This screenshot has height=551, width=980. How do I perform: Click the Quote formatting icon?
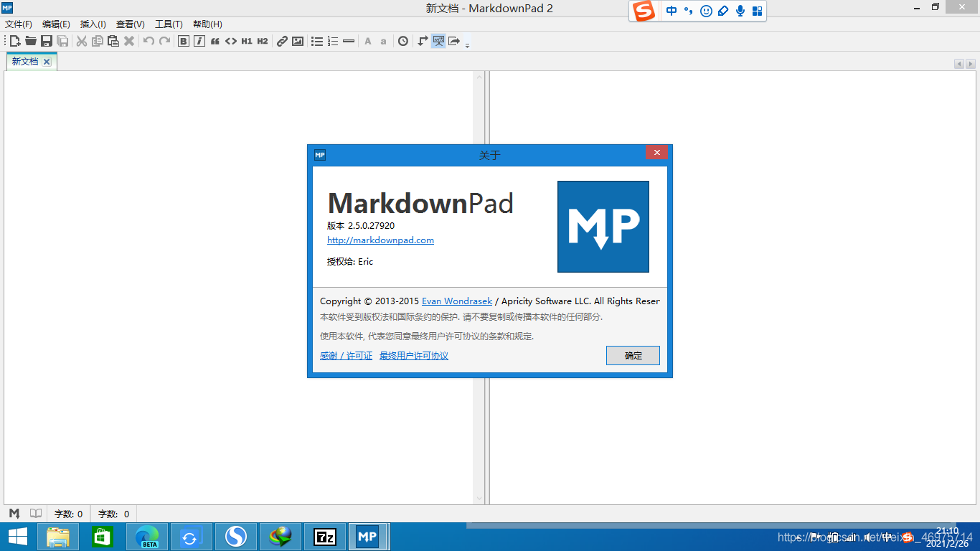215,41
